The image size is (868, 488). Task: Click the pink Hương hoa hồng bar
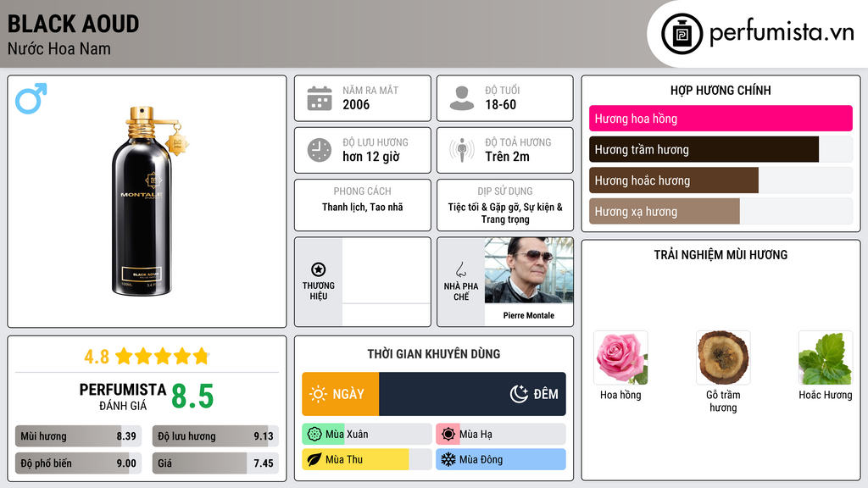tap(721, 119)
